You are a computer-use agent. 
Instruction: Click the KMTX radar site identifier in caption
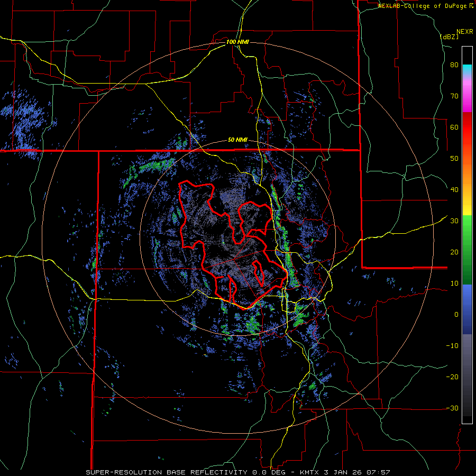tap(310, 472)
